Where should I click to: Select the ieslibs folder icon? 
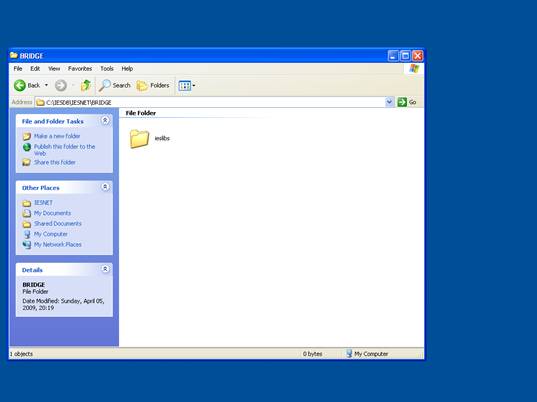[x=139, y=138]
